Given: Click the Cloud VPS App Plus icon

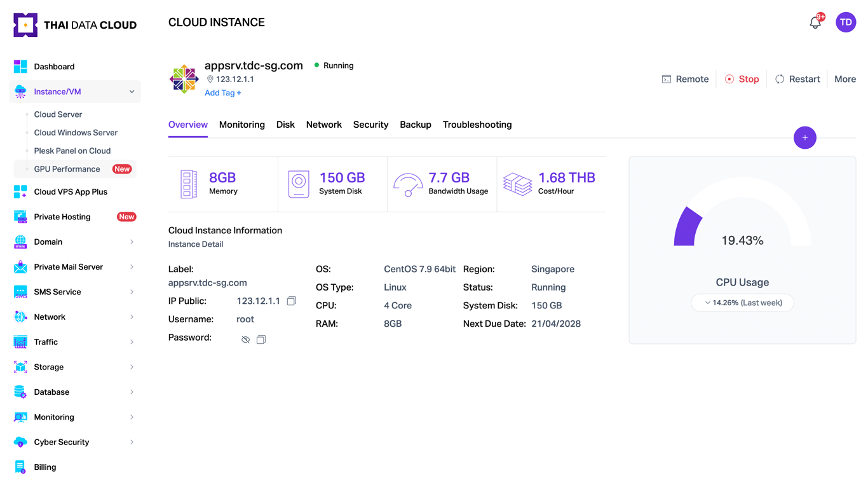Looking at the screenshot, I should point(20,191).
